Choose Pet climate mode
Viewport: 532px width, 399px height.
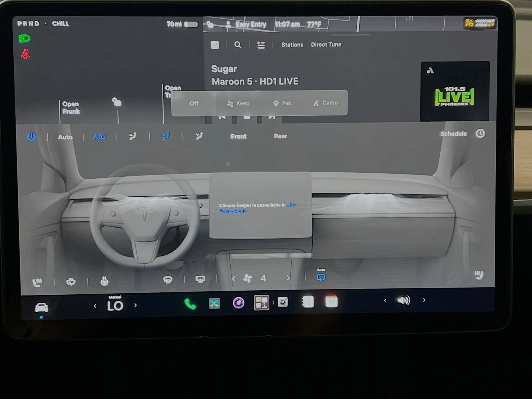pyautogui.click(x=282, y=103)
